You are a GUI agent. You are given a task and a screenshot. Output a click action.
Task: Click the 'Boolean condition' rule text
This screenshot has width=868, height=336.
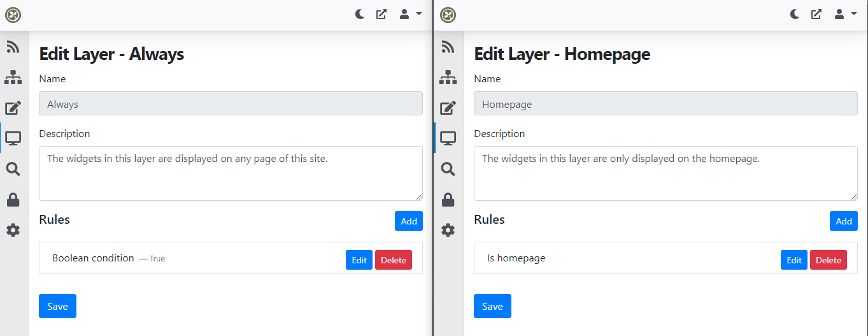[93, 258]
